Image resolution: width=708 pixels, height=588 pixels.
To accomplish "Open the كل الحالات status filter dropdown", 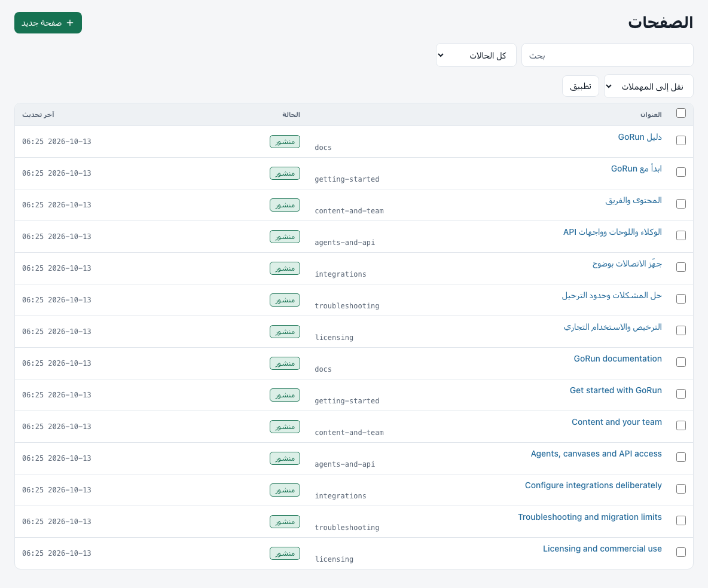I will pyautogui.click(x=476, y=55).
